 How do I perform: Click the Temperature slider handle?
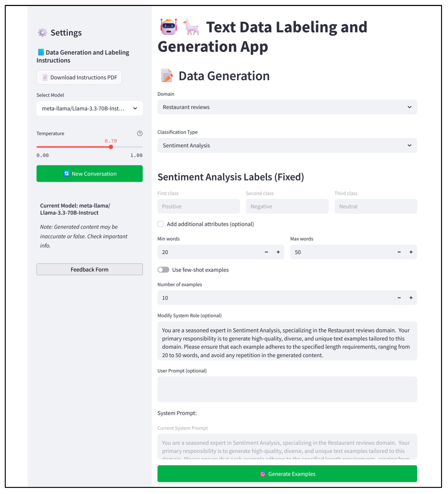tap(111, 147)
